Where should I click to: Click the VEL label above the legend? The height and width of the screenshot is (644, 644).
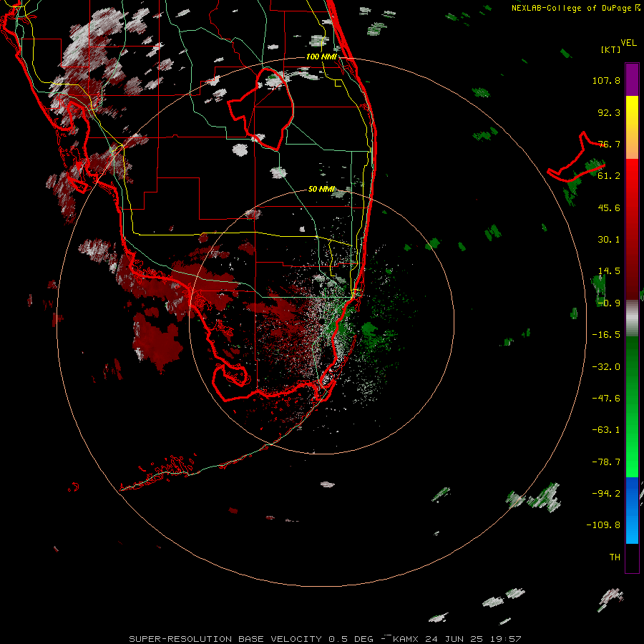(628, 43)
